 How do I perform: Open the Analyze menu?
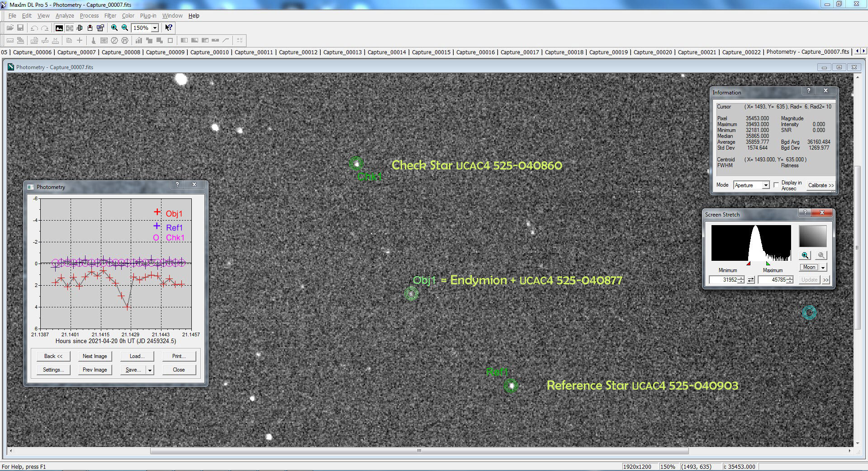point(65,16)
